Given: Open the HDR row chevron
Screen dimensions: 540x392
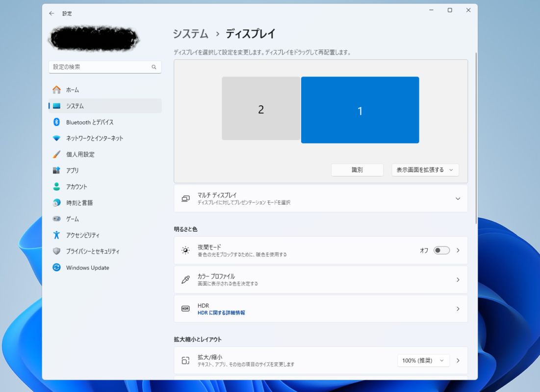Looking at the screenshot, I should pyautogui.click(x=458, y=309).
